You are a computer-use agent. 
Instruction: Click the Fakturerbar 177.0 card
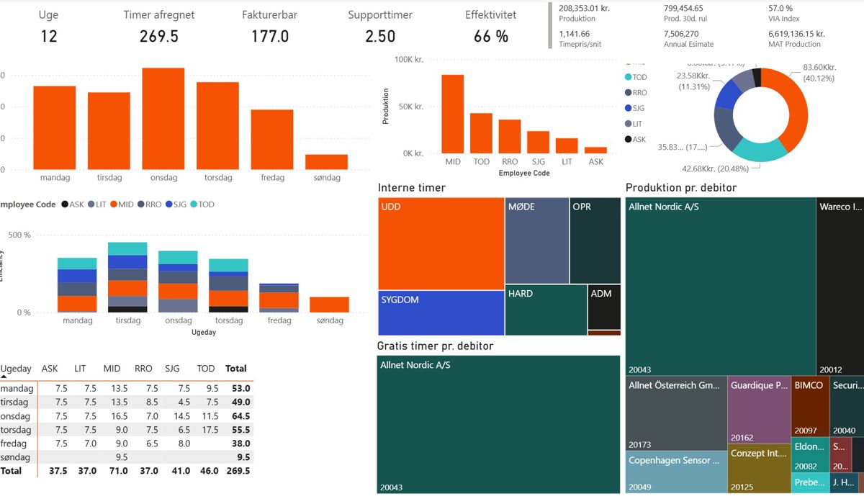[x=270, y=27]
